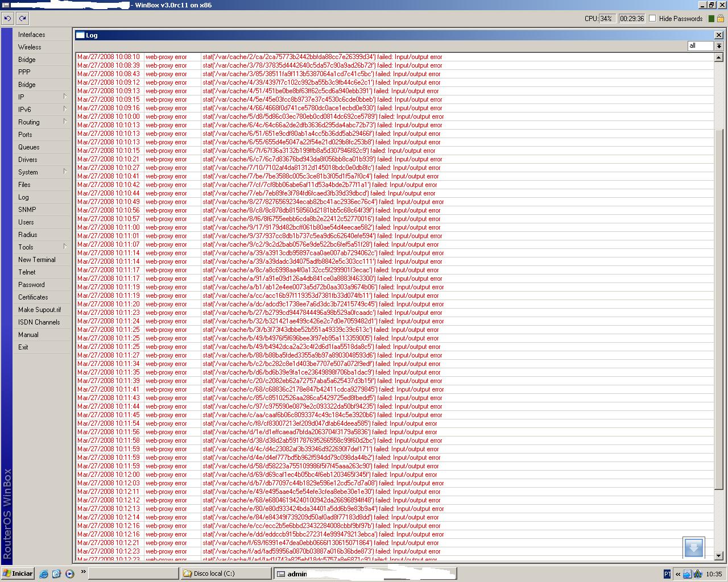The width and height of the screenshot is (728, 582).
Task: Expand hidden tray icons with the double arrow
Action: coord(677,574)
